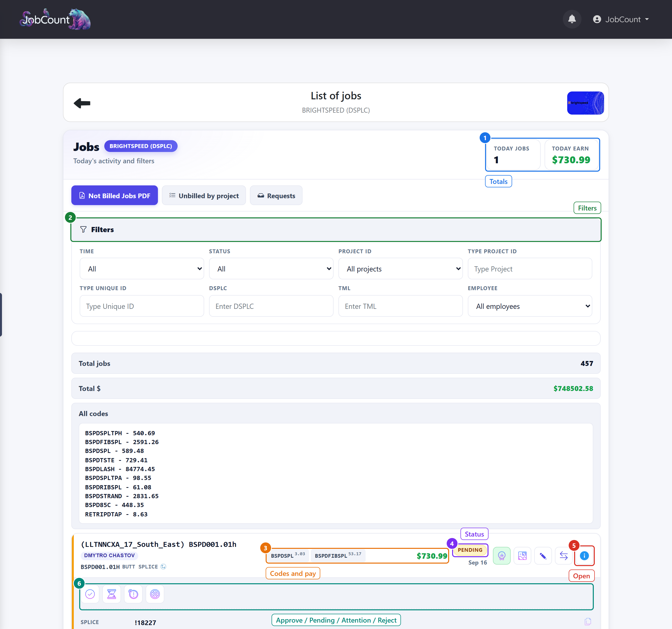Copy splice value using the copy icon
This screenshot has height=629, width=672.
tap(588, 621)
